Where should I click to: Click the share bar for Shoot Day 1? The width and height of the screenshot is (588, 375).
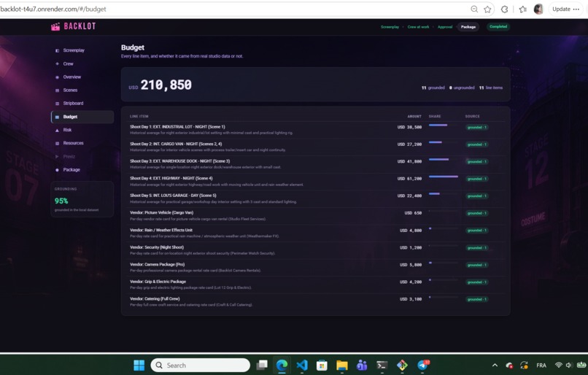(444, 125)
